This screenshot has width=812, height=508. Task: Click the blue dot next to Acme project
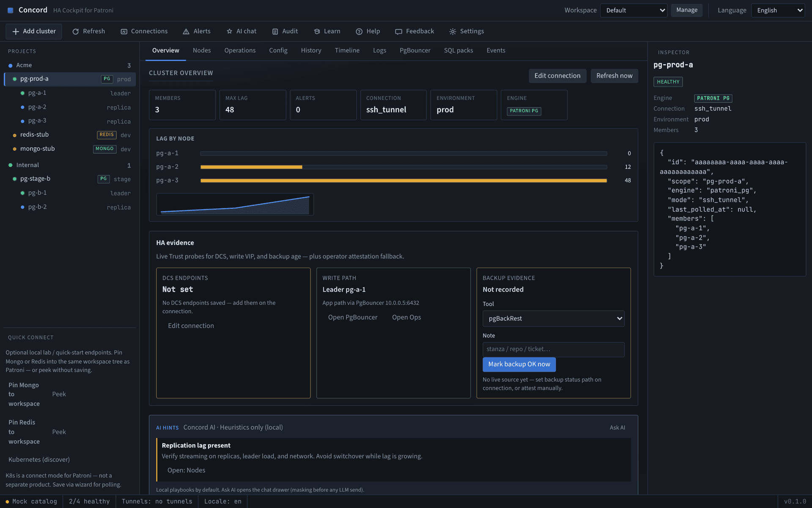(x=11, y=66)
